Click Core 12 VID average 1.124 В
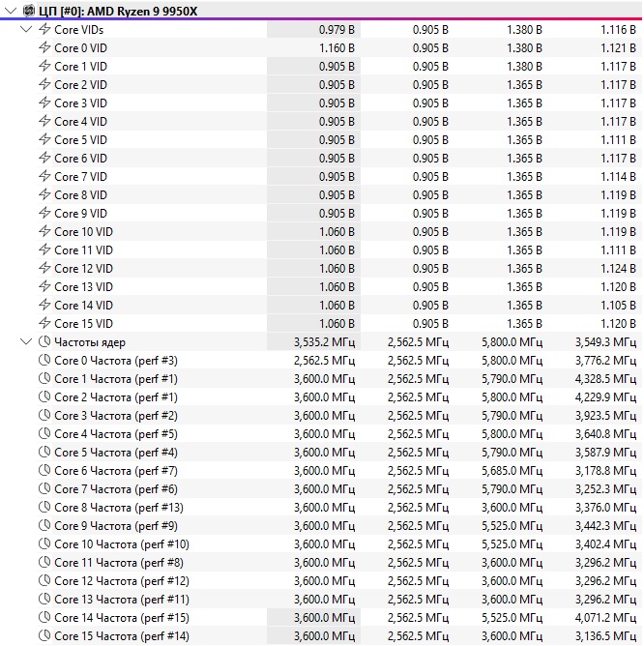The image size is (644, 646). click(x=618, y=269)
